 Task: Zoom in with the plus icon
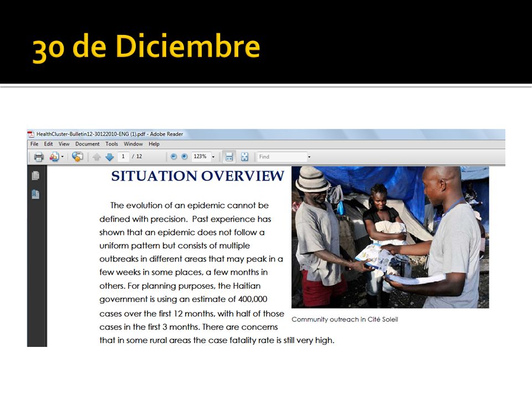coord(184,156)
